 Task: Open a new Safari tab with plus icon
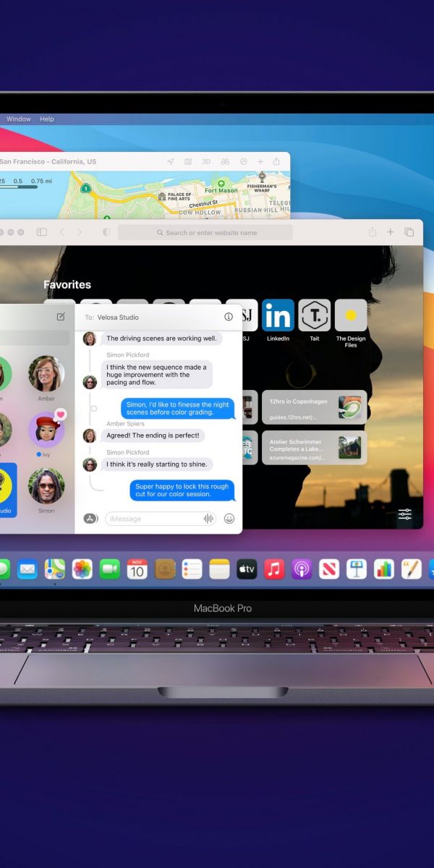391,232
